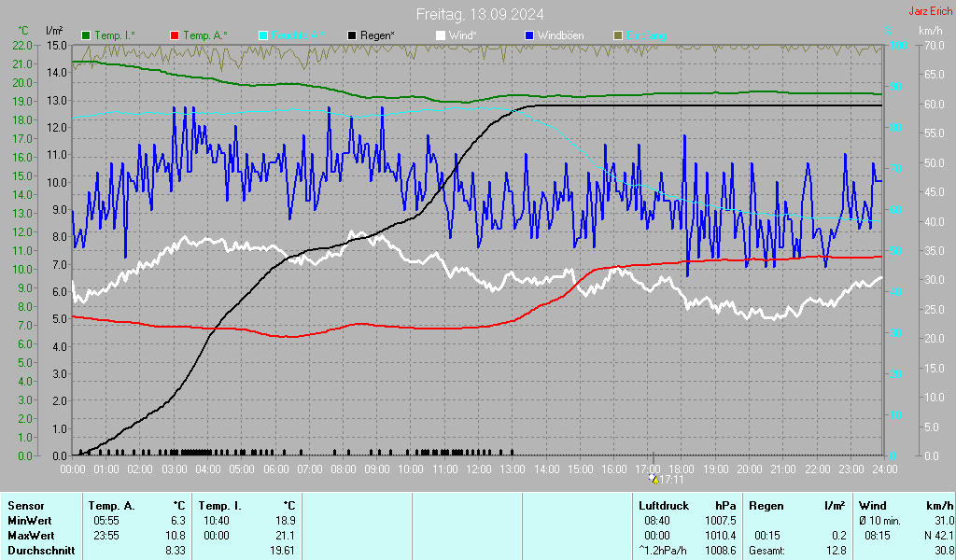Click the sunset marker icon at 17:11
The image size is (956, 560).
pos(654,479)
